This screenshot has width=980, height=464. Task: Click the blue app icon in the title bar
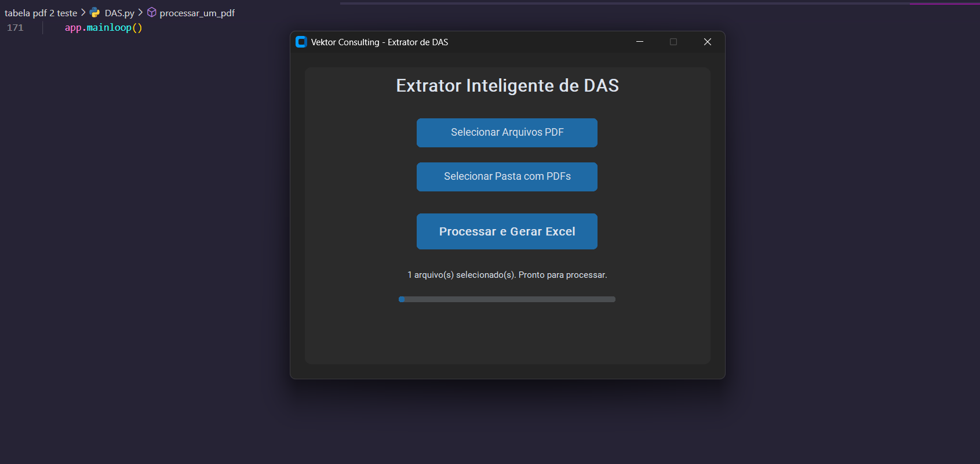click(301, 42)
